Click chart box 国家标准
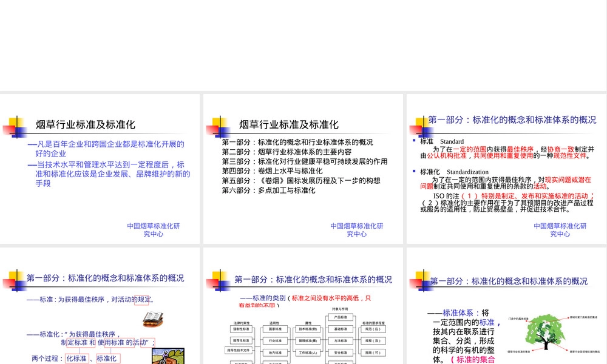The height and width of the screenshot is (364, 607). (x=275, y=329)
